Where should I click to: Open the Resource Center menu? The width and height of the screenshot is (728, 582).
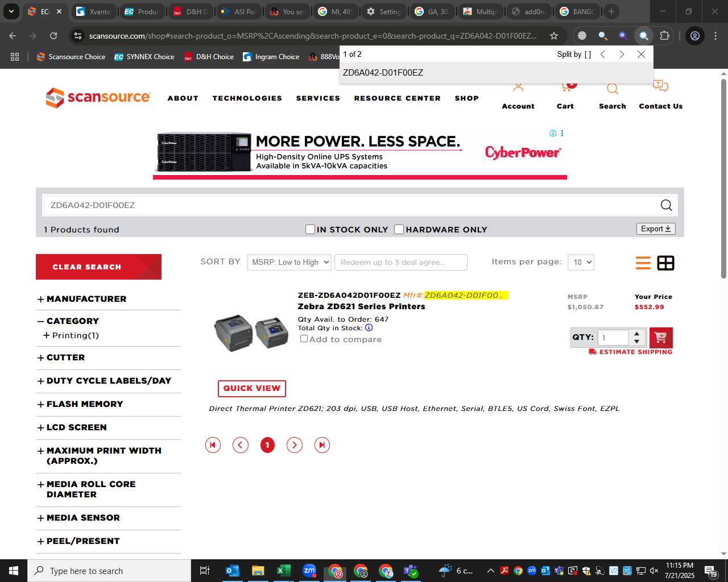pyautogui.click(x=398, y=98)
